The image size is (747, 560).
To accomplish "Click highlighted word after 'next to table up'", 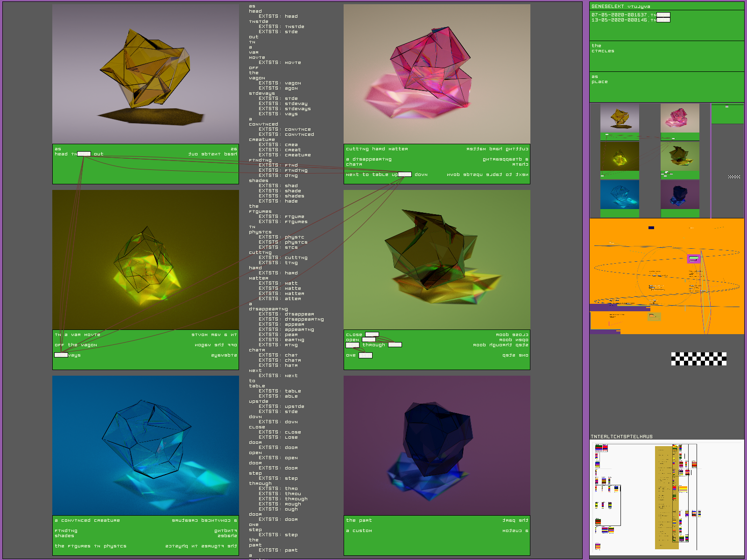I will pyautogui.click(x=405, y=175).
